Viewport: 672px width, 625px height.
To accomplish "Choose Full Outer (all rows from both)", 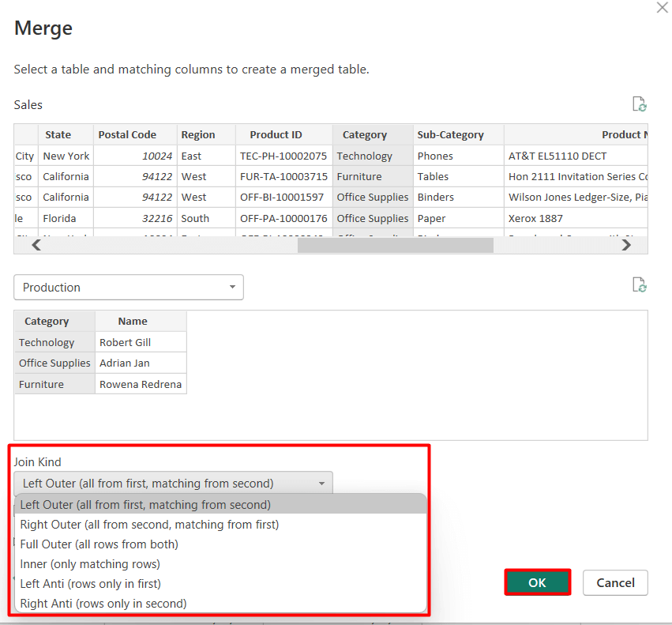I will click(221, 544).
